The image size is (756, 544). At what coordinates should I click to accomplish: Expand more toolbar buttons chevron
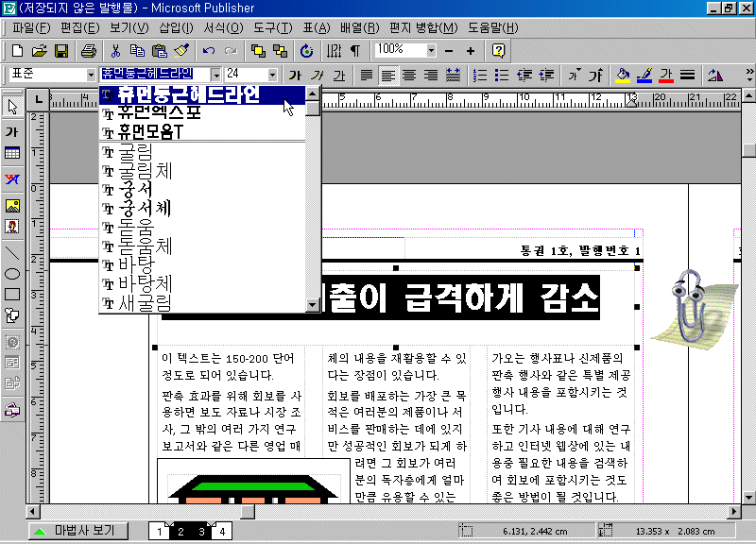pos(749,76)
